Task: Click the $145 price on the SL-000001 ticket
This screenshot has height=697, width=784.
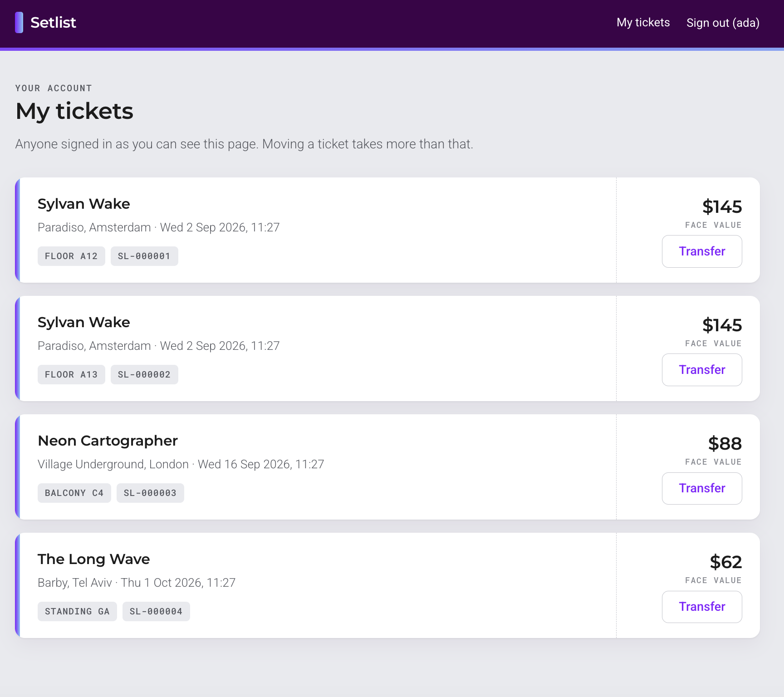Action: point(722,207)
